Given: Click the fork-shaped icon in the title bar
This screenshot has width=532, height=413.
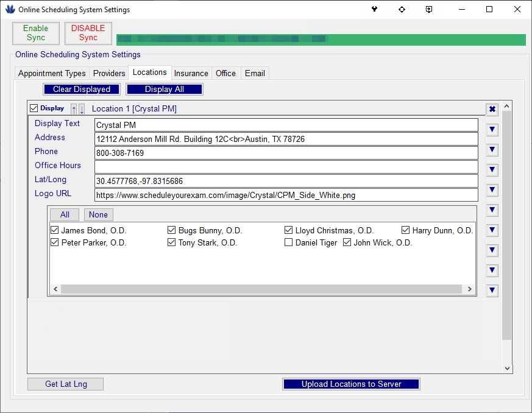Looking at the screenshot, I should pyautogui.click(x=374, y=10).
